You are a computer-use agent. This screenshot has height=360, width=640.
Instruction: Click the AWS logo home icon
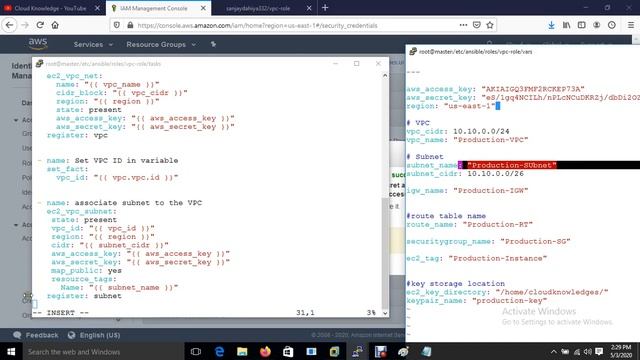click(38, 43)
